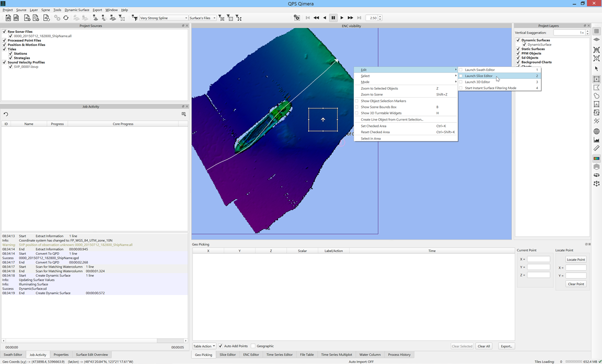
Task: Switch to the Water Column tab
Action: point(370,355)
